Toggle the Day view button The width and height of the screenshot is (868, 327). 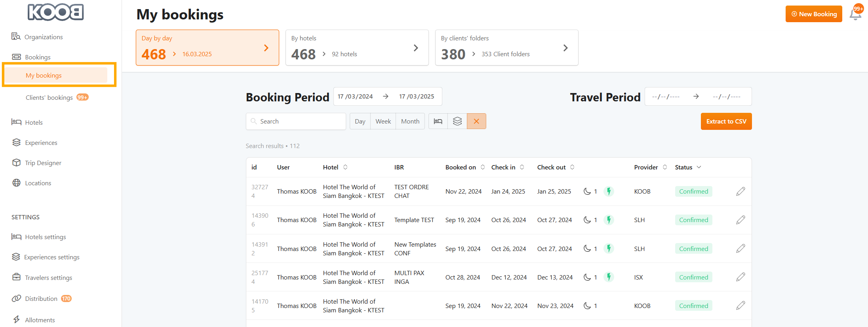(x=360, y=121)
